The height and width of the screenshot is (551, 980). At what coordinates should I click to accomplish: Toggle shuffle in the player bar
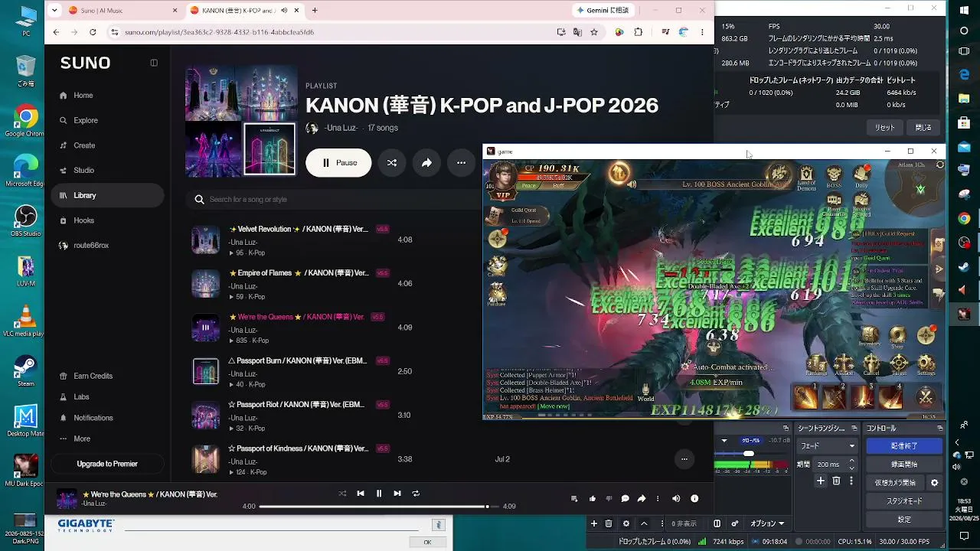pyautogui.click(x=342, y=494)
